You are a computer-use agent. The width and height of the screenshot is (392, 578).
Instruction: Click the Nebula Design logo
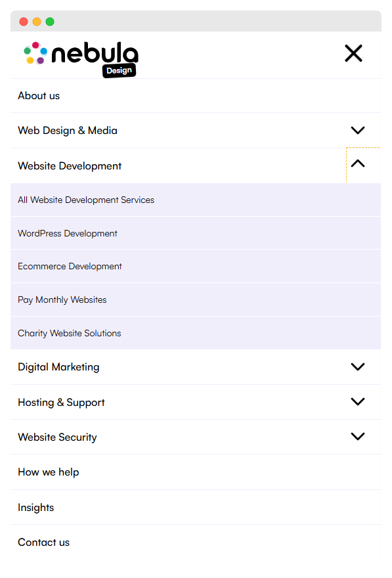pos(81,59)
